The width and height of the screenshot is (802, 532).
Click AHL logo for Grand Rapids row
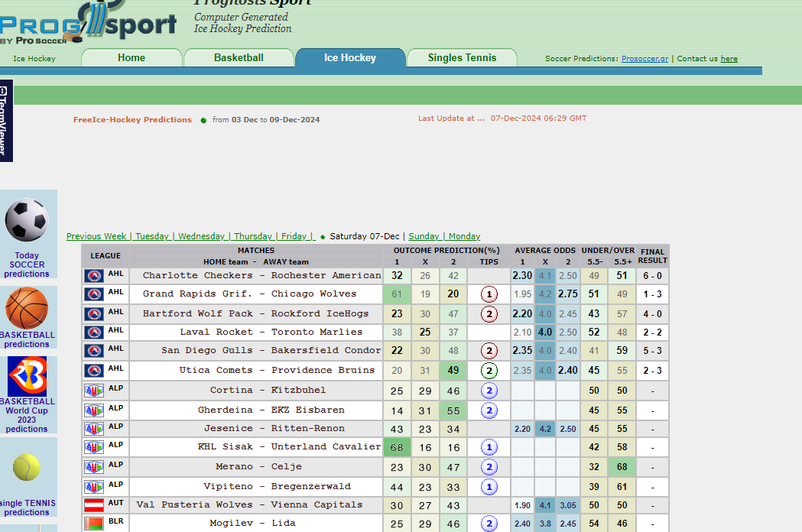tap(94, 294)
